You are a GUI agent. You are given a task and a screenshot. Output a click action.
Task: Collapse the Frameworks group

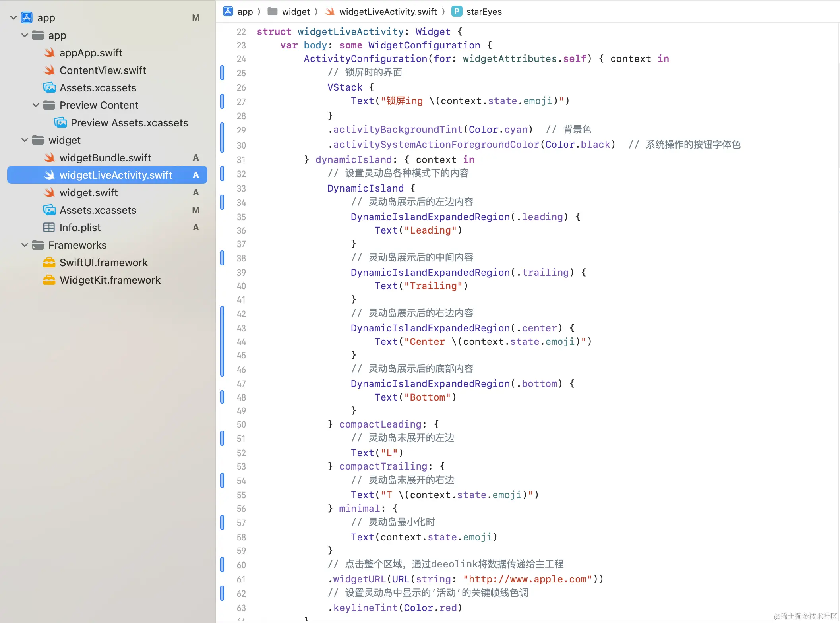[x=25, y=245]
